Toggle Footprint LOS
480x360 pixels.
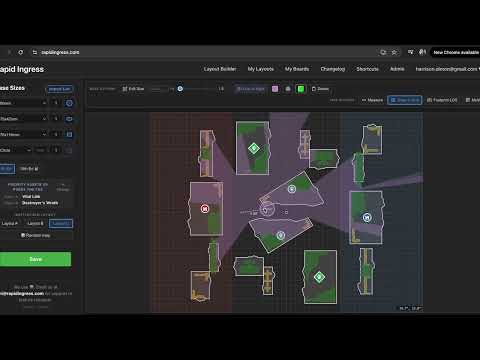click(442, 100)
